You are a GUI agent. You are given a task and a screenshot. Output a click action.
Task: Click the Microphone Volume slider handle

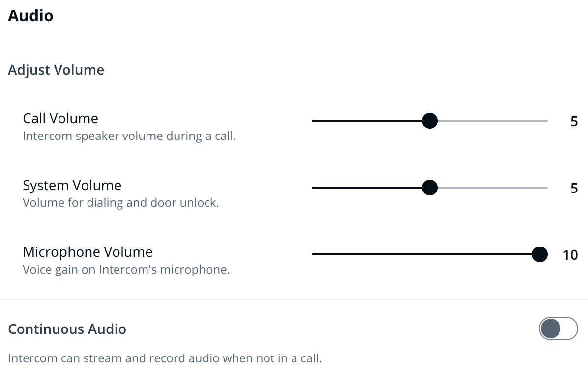(540, 254)
